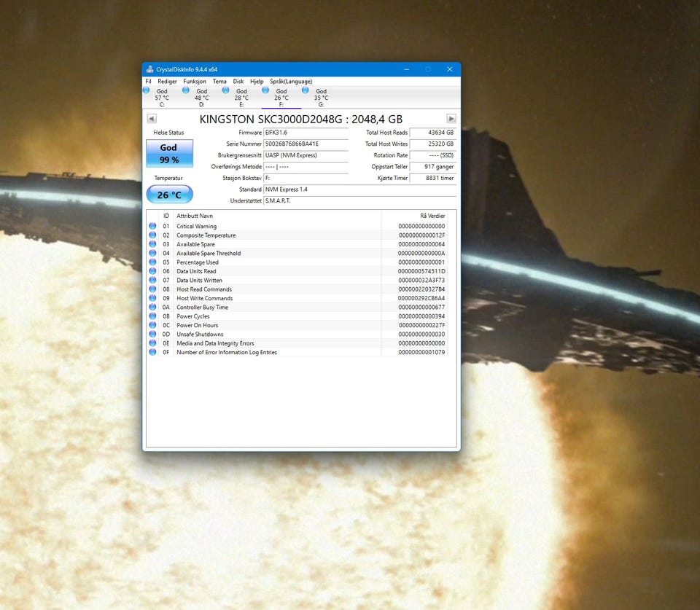Click the Oppstart Teller value 917 ganger
Screen dimensions: 700x610
pyautogui.click(x=432, y=166)
